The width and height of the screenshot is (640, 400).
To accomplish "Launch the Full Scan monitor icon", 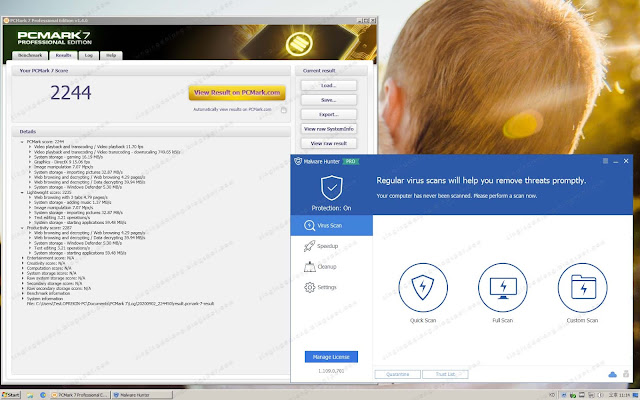I will click(x=503, y=288).
